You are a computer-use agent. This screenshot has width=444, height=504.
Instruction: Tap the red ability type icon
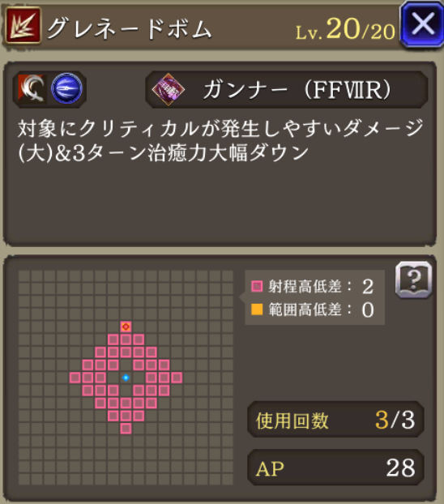(x=23, y=26)
